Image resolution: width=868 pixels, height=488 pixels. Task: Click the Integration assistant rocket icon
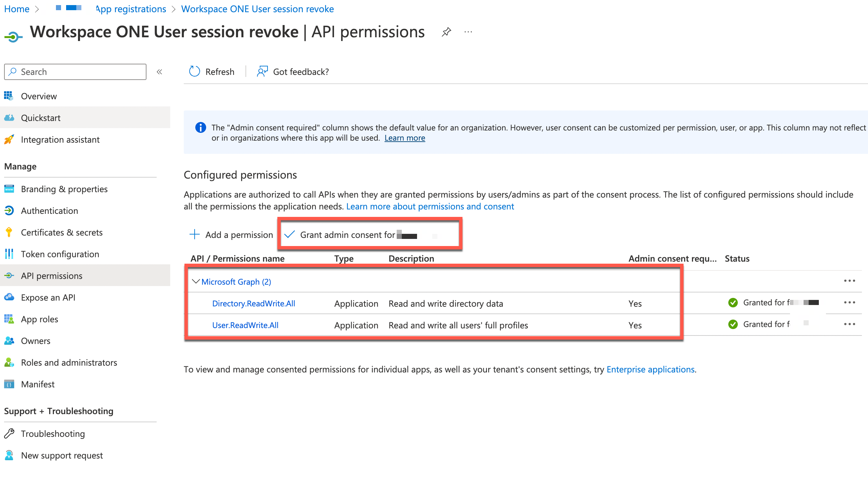(9, 140)
